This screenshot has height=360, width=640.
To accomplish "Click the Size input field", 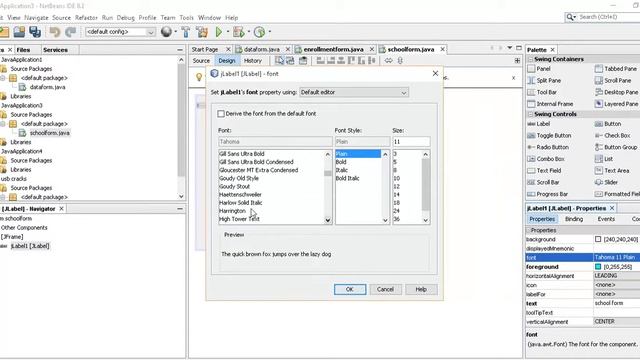I will pyautogui.click(x=411, y=142).
